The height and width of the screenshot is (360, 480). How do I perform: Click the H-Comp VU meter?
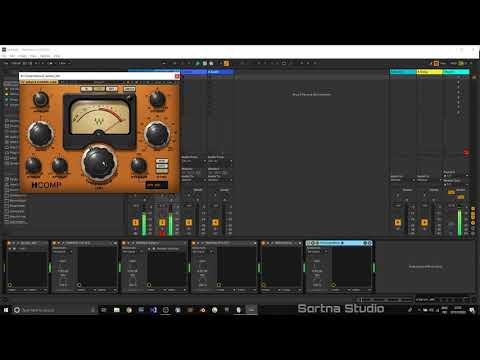(x=99, y=117)
